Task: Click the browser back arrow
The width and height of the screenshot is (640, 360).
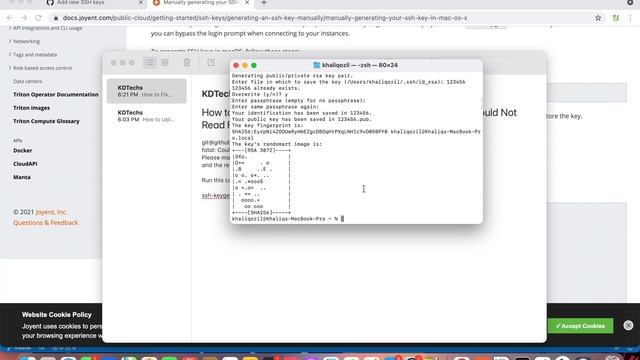Action: [10, 18]
